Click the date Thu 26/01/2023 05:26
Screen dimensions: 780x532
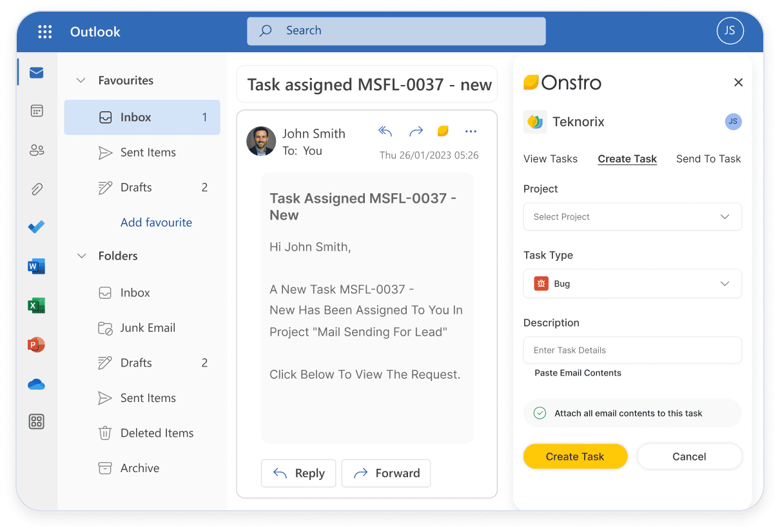[429, 155]
